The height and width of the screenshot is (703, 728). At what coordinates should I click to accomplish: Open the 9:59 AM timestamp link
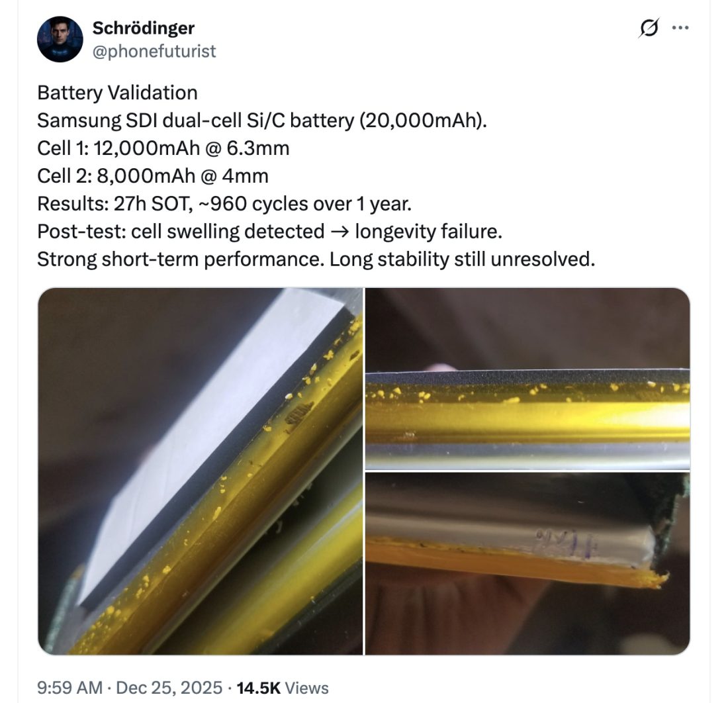tap(69, 688)
